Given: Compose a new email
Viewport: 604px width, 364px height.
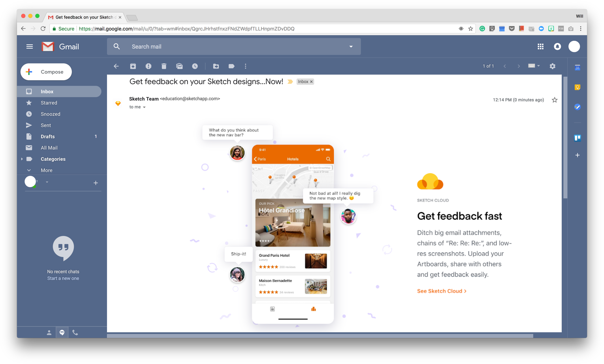Looking at the screenshot, I should point(46,72).
